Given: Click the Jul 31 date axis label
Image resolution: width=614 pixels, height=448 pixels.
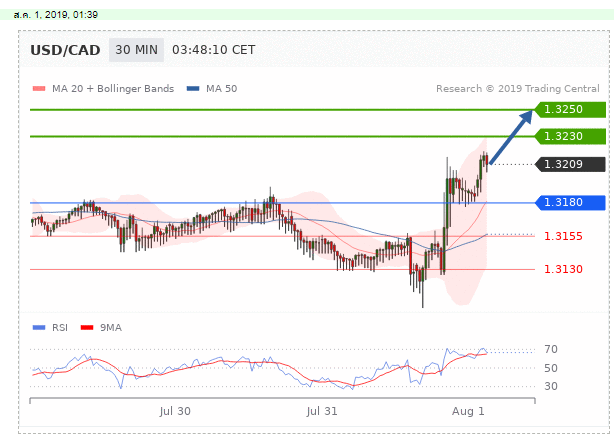Looking at the screenshot, I should point(321,411).
